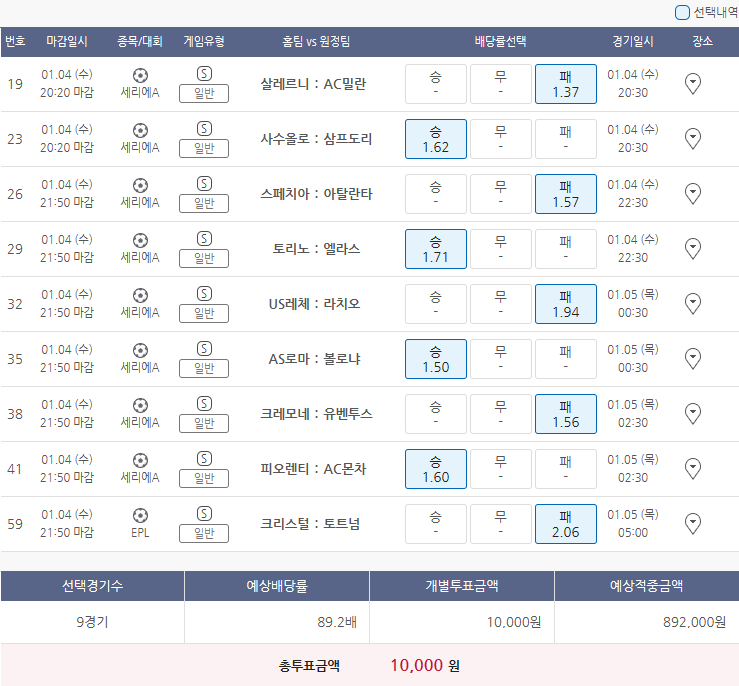Click the total bet amount 10,000 원
Screen dimensions: 739x686
[x=425, y=665]
